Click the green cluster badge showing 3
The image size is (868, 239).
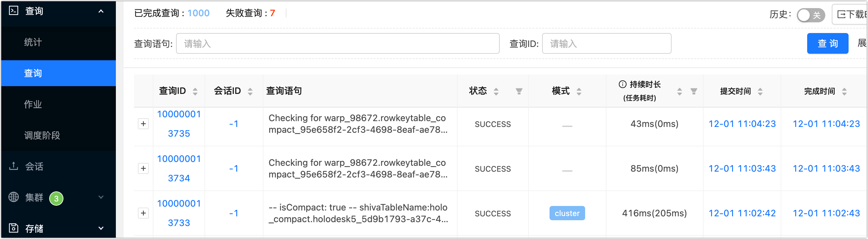click(x=56, y=199)
